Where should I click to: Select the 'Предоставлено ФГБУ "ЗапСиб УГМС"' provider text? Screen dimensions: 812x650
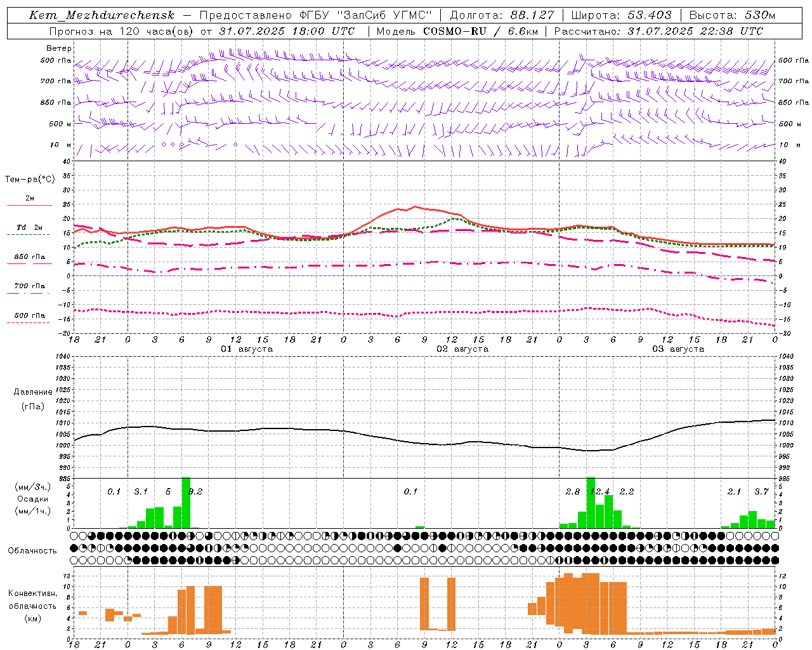[317, 15]
